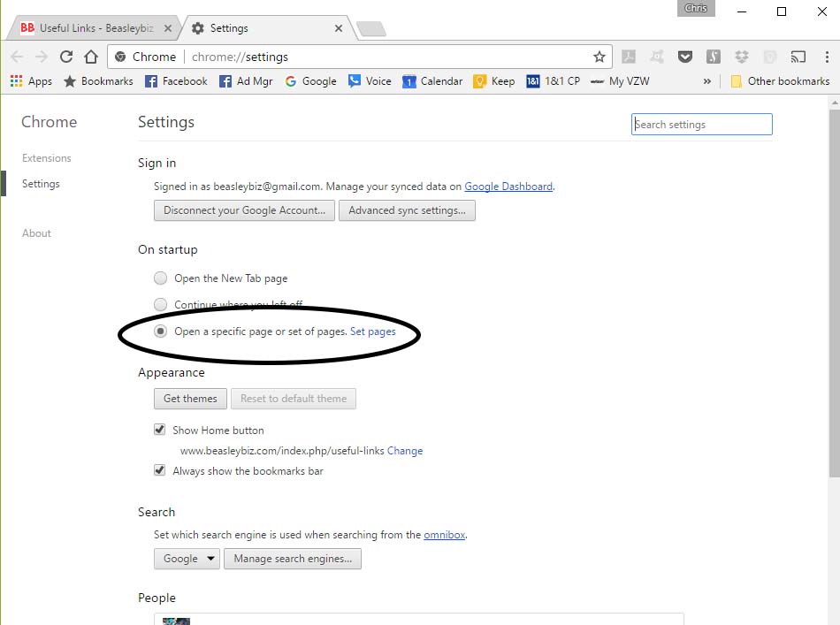Click the Cast icon in the toolbar
The height and width of the screenshot is (625, 840).
coord(798,56)
